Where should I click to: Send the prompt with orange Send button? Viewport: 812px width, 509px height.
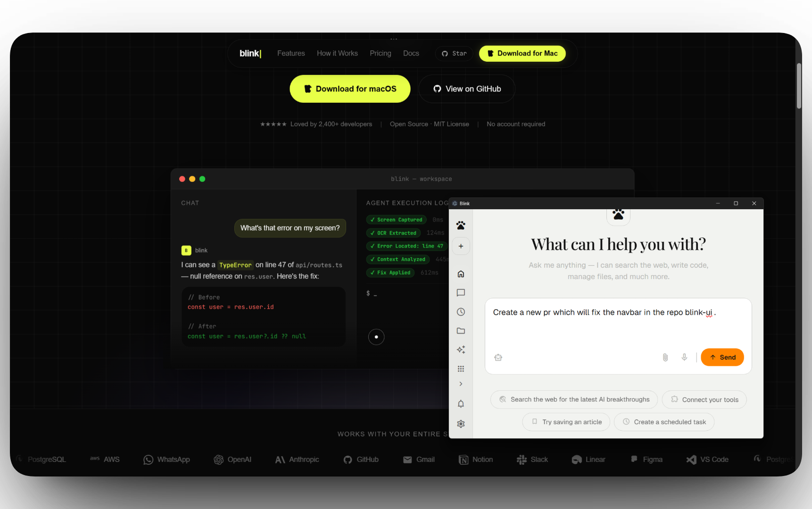[722, 357]
